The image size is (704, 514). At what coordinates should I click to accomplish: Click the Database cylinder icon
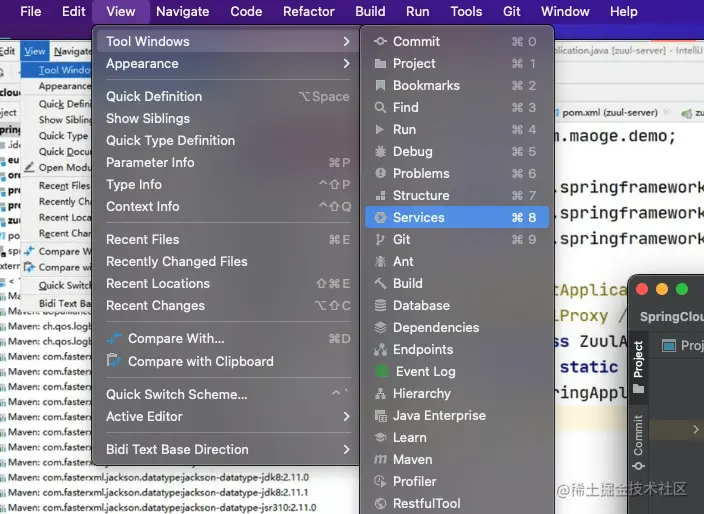pos(380,305)
